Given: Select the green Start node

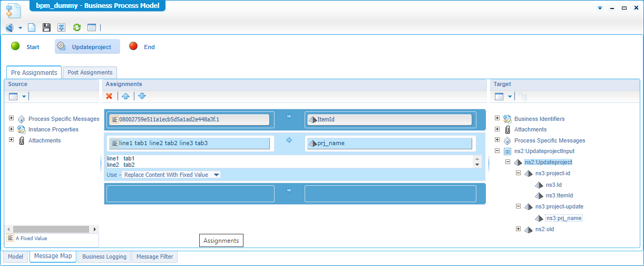Looking at the screenshot, I should (x=16, y=46).
